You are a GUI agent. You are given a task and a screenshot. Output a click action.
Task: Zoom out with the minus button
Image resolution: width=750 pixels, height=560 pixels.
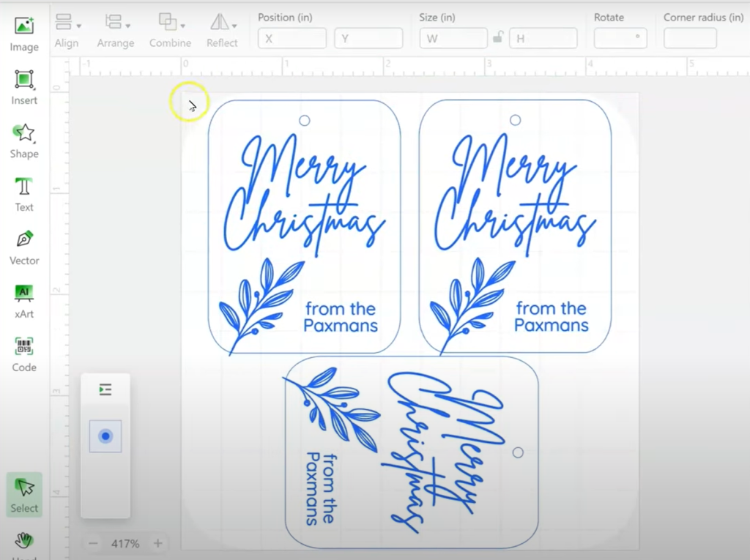[x=93, y=544]
